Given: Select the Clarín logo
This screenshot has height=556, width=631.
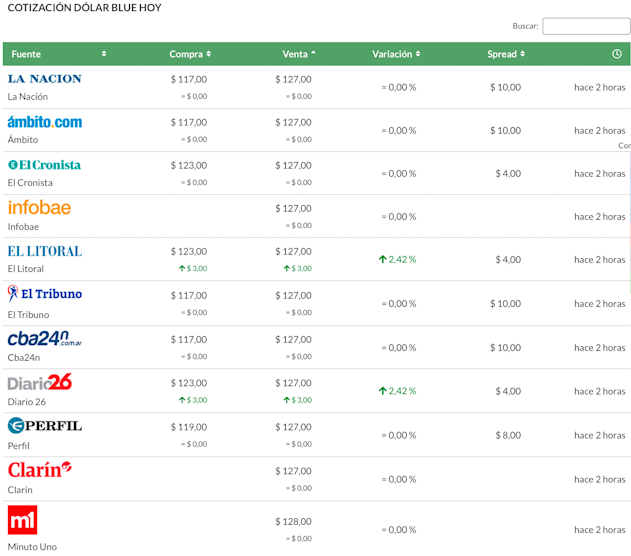Looking at the screenshot, I should [40, 469].
